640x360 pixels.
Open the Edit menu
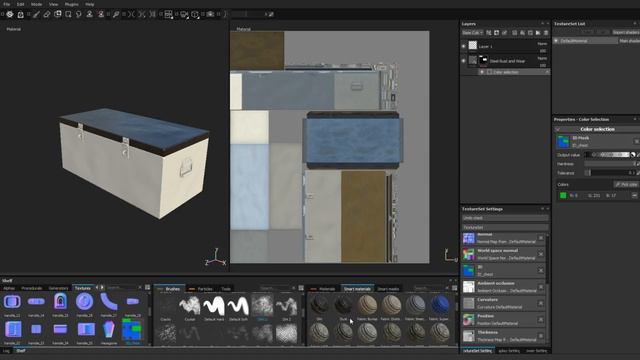[x=20, y=4]
